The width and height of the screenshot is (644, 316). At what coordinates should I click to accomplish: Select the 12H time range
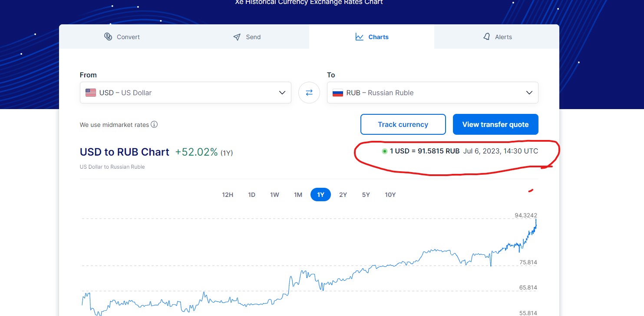tap(228, 195)
